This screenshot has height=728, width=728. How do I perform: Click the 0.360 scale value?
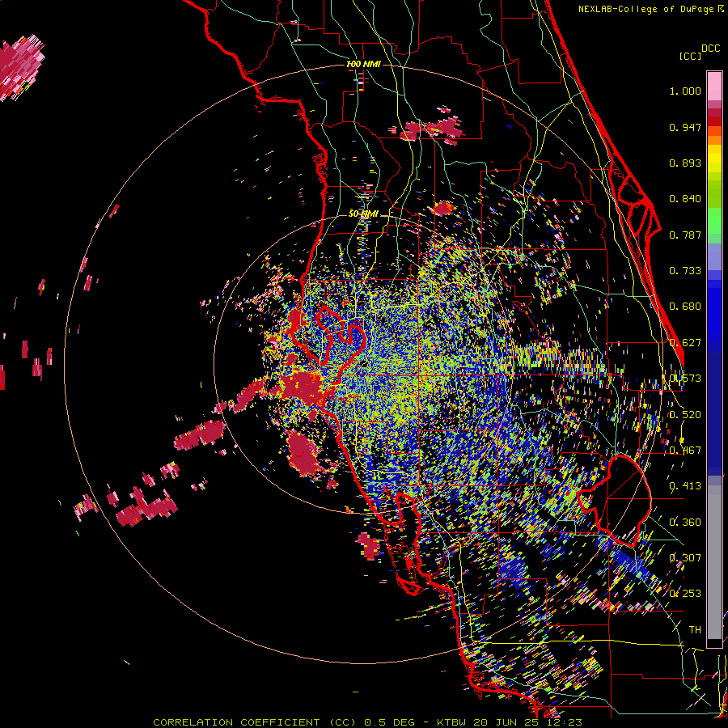685,523
